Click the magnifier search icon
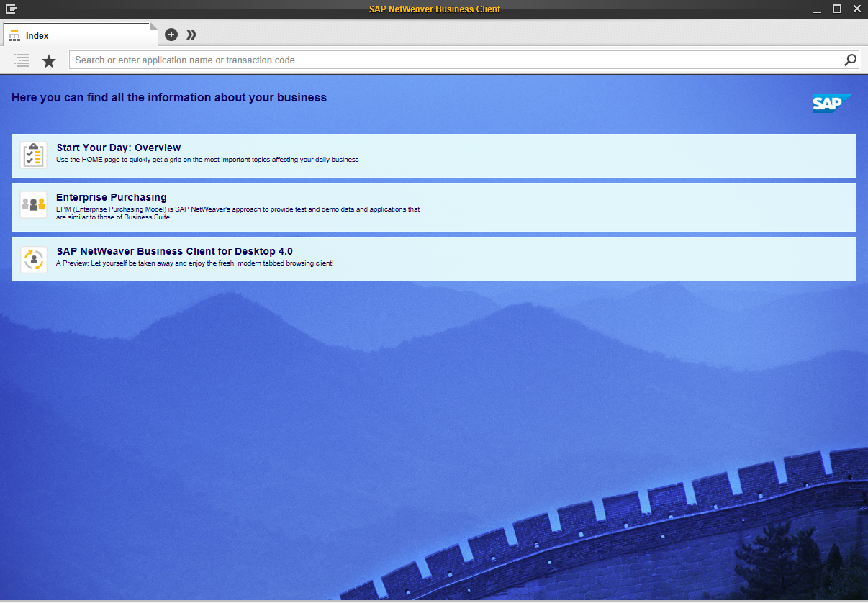The image size is (868, 603). (x=850, y=60)
